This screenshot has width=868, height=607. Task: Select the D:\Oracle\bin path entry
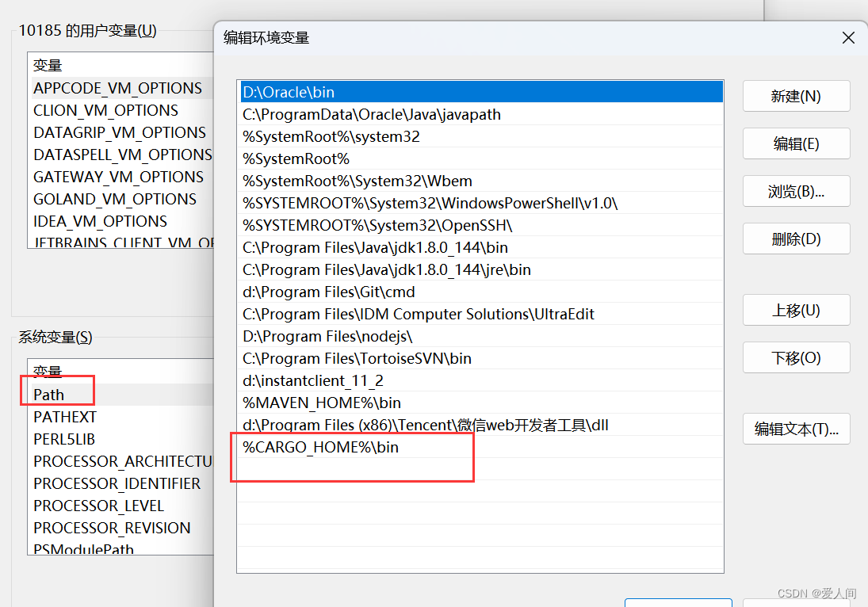coord(481,92)
